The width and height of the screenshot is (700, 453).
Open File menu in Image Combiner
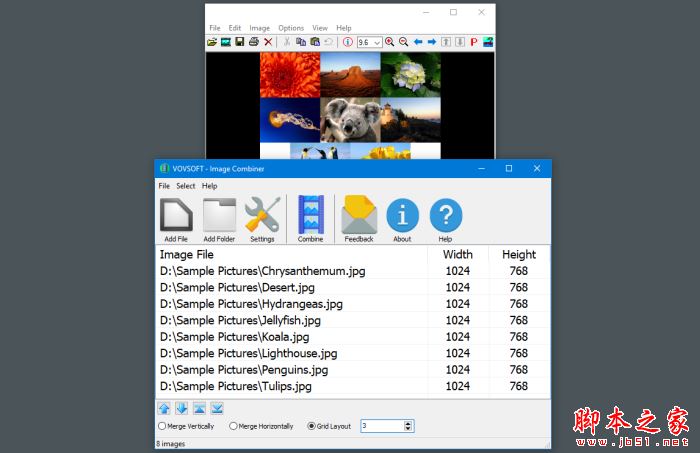(x=164, y=186)
